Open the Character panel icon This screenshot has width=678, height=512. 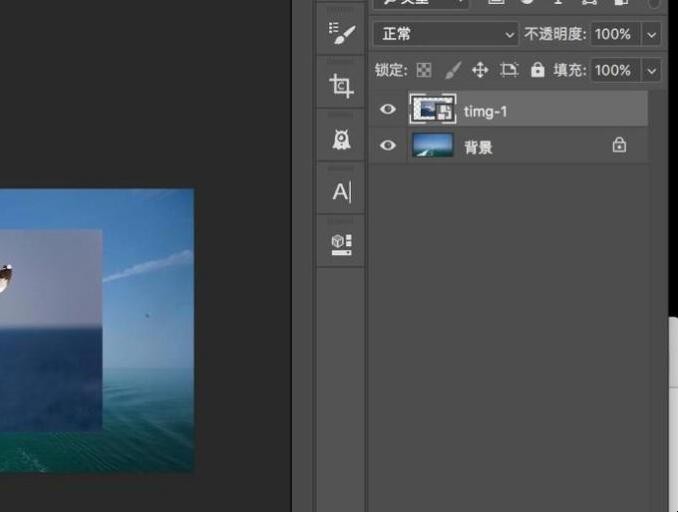(342, 192)
